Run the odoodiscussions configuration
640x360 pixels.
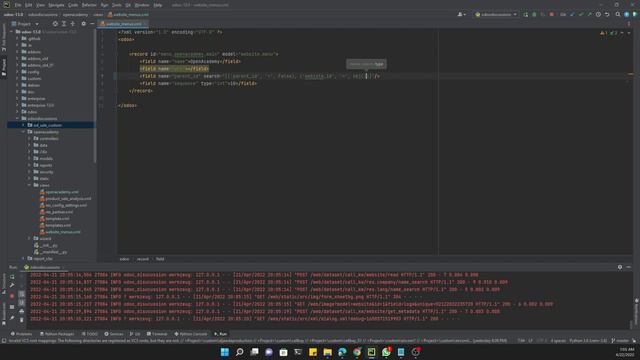tap(526, 14)
